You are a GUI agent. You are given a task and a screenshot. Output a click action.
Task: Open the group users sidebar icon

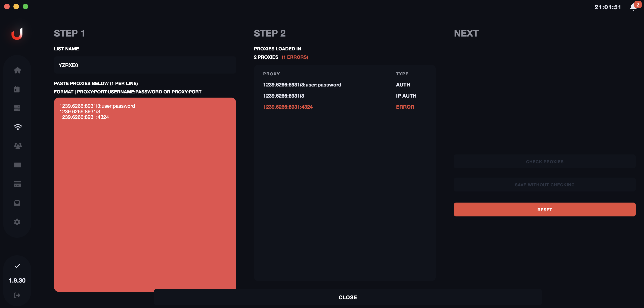point(18,146)
